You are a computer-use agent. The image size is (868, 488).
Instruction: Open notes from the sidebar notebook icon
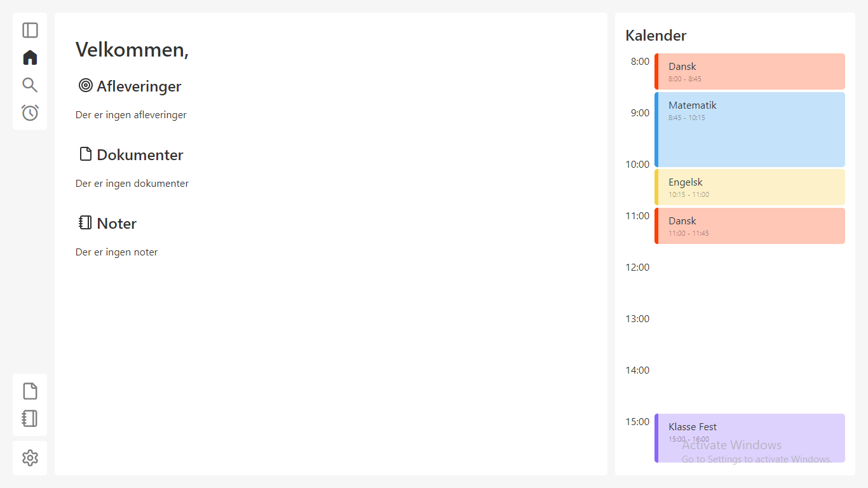30,418
